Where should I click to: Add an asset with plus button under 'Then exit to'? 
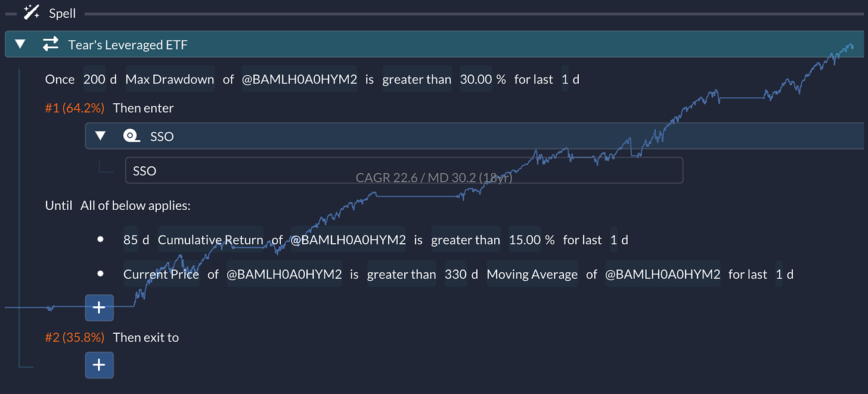100,365
